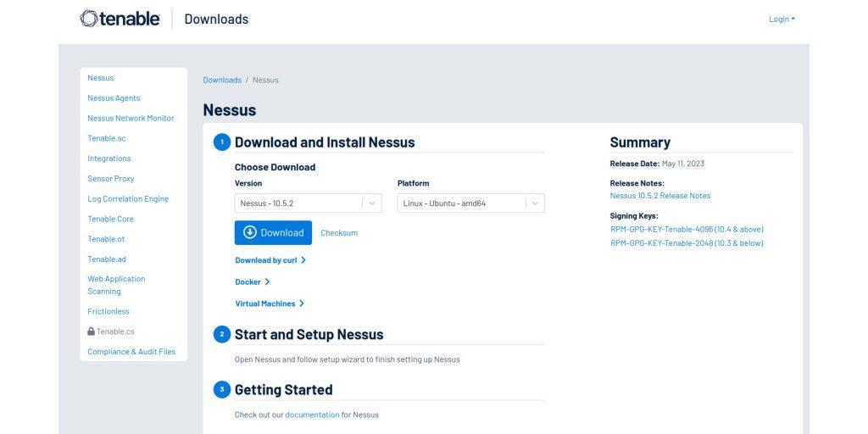The image size is (868, 434).
Task: Open Nessus 10.5.2 Release Notes
Action: pyautogui.click(x=659, y=196)
